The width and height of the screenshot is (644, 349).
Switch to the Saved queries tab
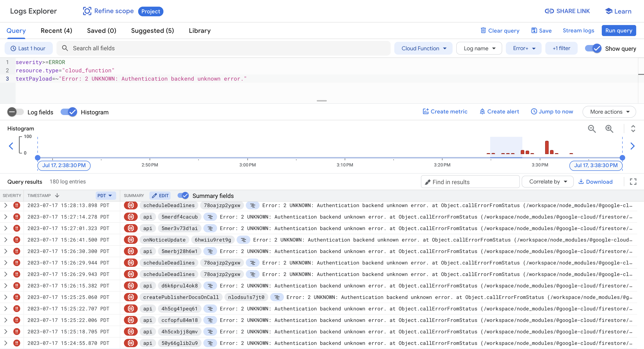[101, 30]
